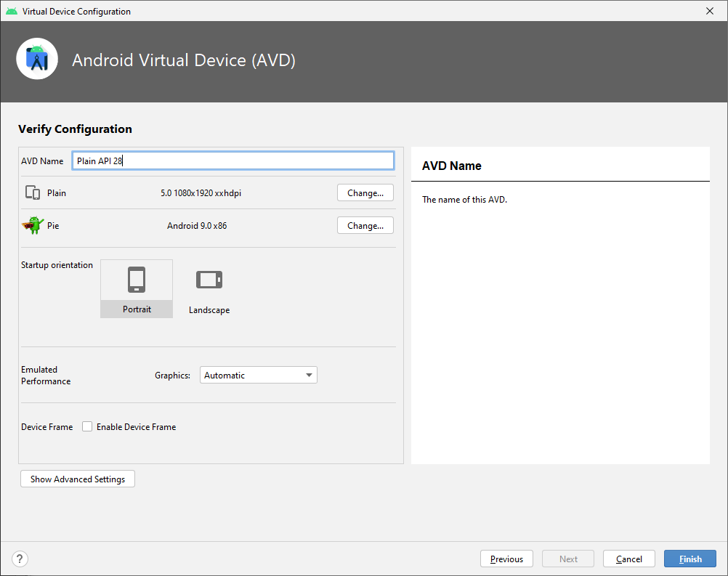Open the Graphics Automatic dropdown

[259, 375]
